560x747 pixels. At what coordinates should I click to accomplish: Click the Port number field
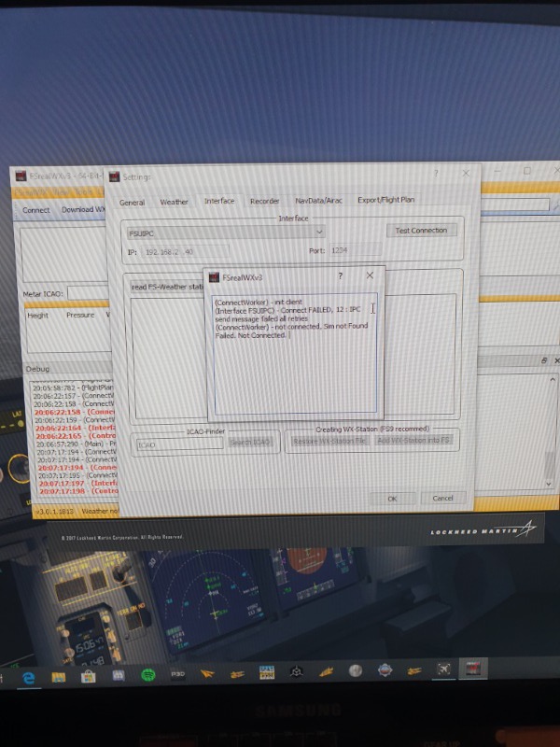pyautogui.click(x=356, y=249)
